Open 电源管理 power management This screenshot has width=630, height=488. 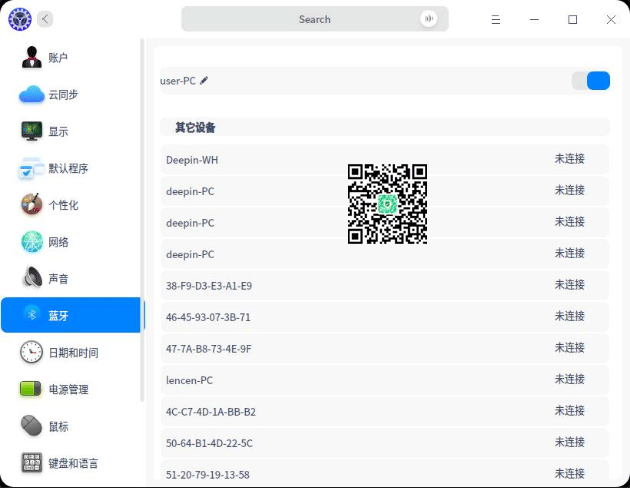click(x=71, y=389)
